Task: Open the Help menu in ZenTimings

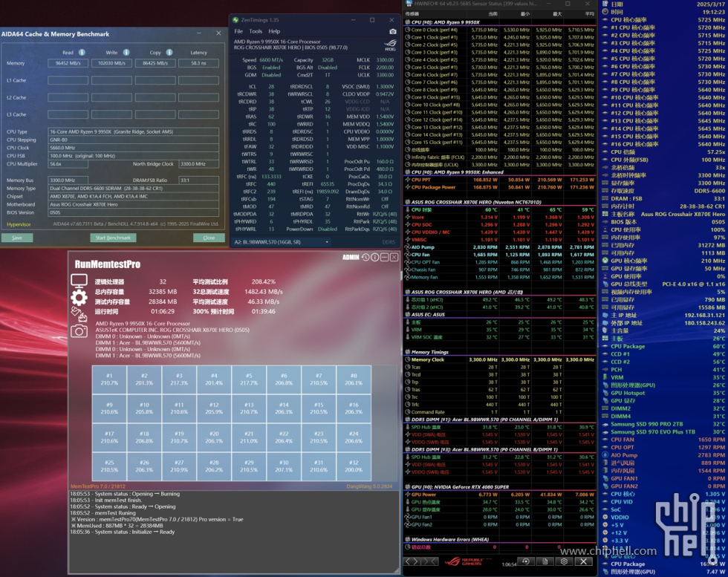Action: pos(274,32)
